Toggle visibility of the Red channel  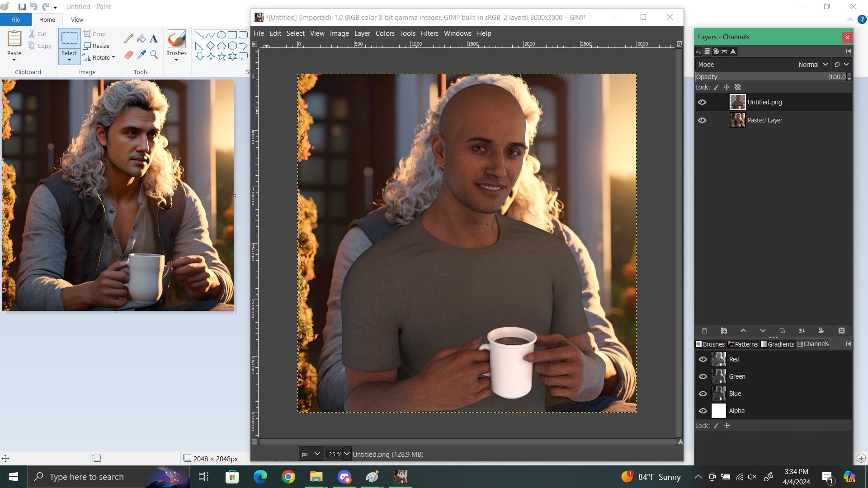[703, 359]
